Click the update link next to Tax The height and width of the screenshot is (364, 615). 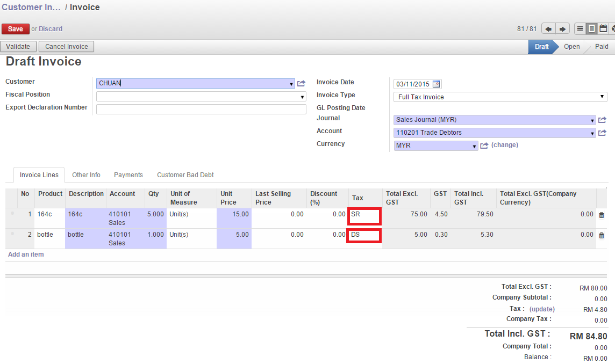click(x=542, y=309)
